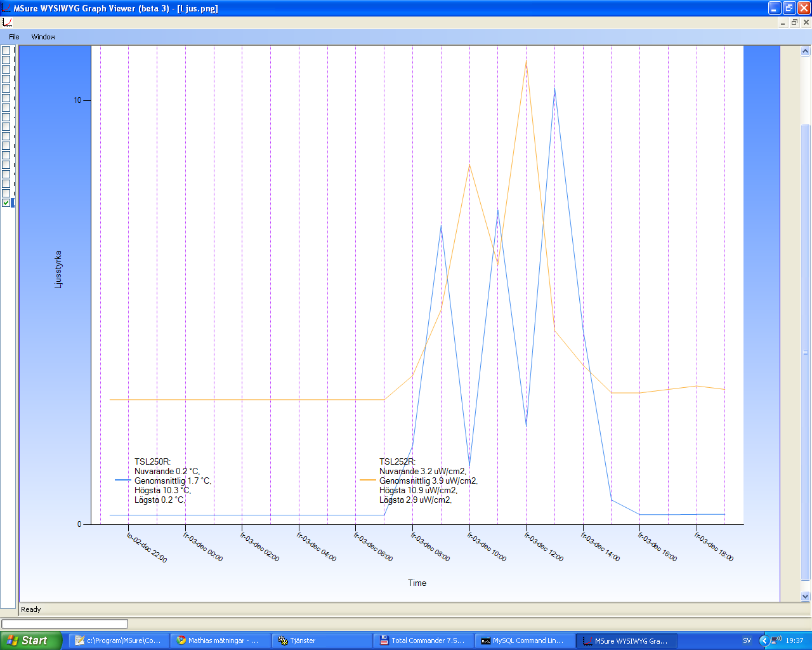Click the vertical scrollbar down arrow
This screenshot has width=812, height=650.
pyautogui.click(x=806, y=596)
